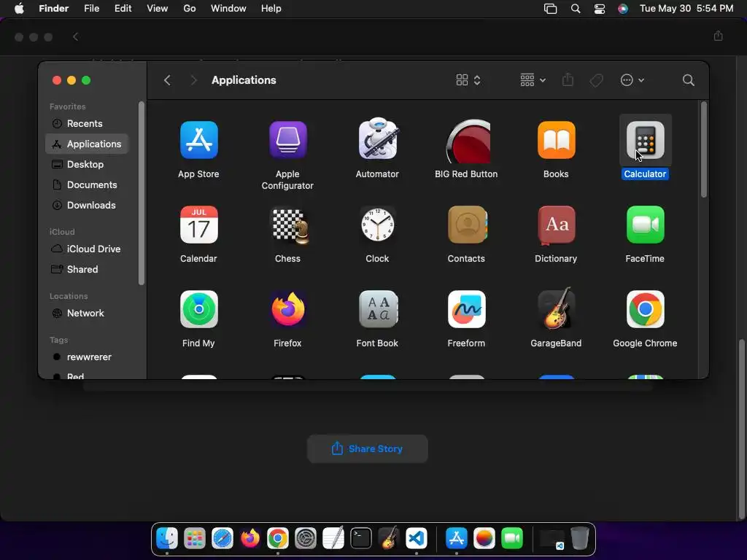Select Firefox in the Applications folder

287,309
